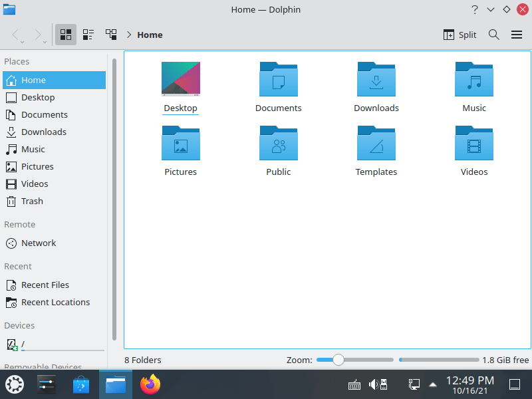Click the Places panel scrollbar
The width and height of the screenshot is (532, 399).
click(114, 199)
